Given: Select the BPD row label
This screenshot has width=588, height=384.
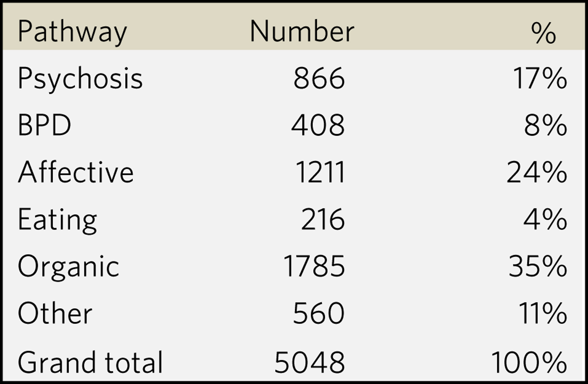Looking at the screenshot, I should tap(45, 126).
